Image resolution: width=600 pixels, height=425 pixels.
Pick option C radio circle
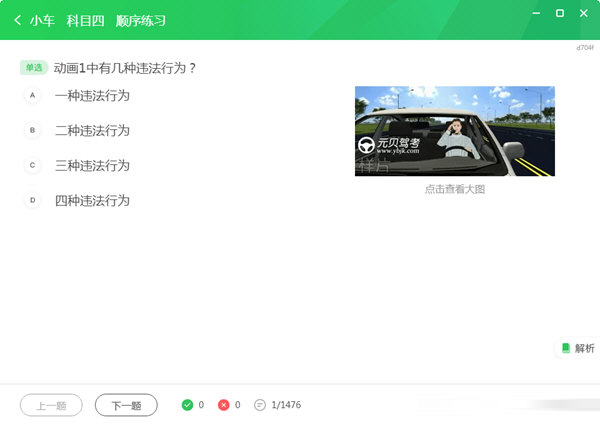(32, 165)
